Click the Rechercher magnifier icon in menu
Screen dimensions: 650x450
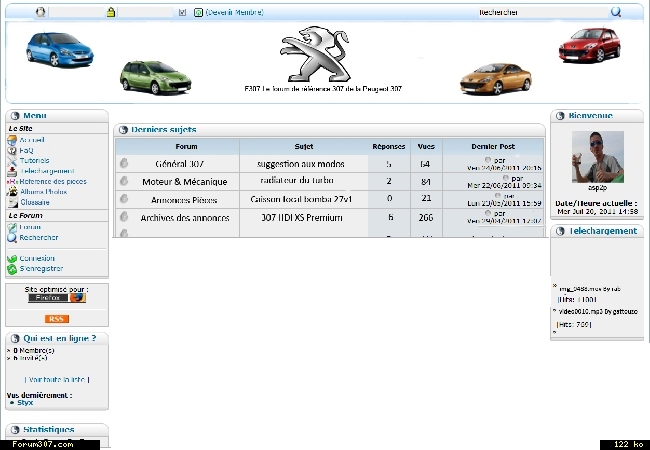pyautogui.click(x=12, y=237)
